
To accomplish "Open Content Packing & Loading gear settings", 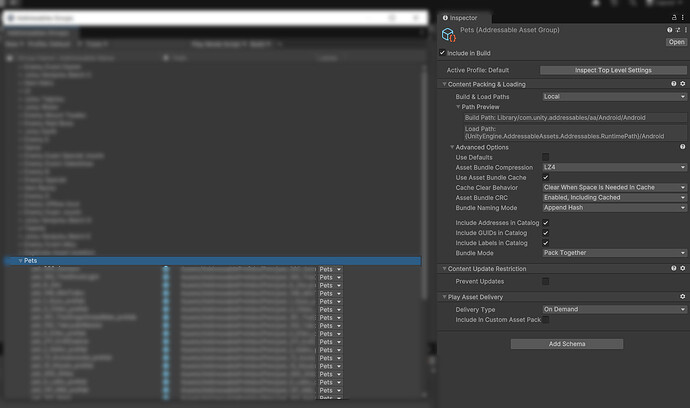I will (x=683, y=84).
